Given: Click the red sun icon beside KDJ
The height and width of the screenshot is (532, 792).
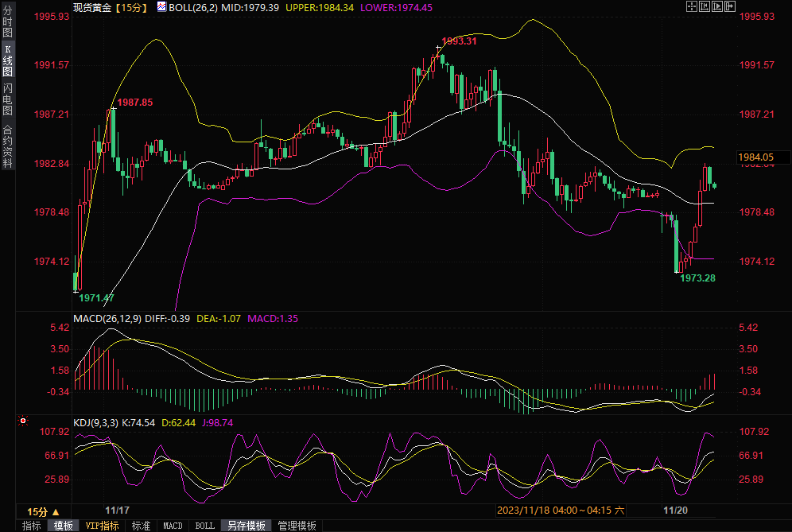Looking at the screenshot, I should (23, 421).
